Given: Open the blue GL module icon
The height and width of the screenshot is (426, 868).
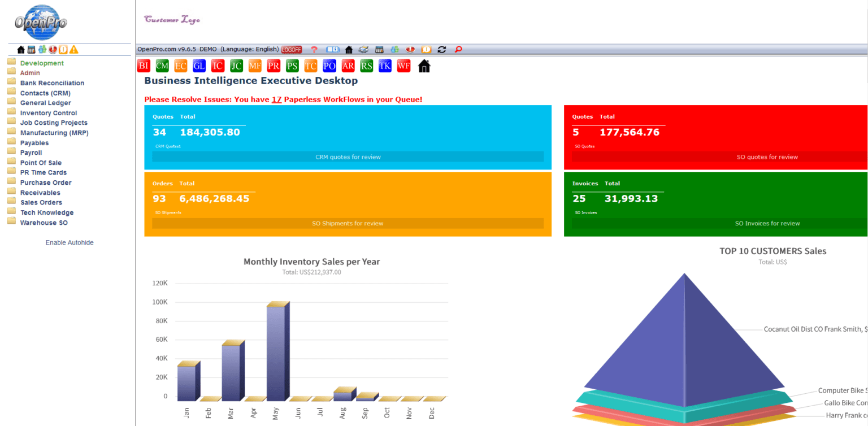Looking at the screenshot, I should (199, 66).
